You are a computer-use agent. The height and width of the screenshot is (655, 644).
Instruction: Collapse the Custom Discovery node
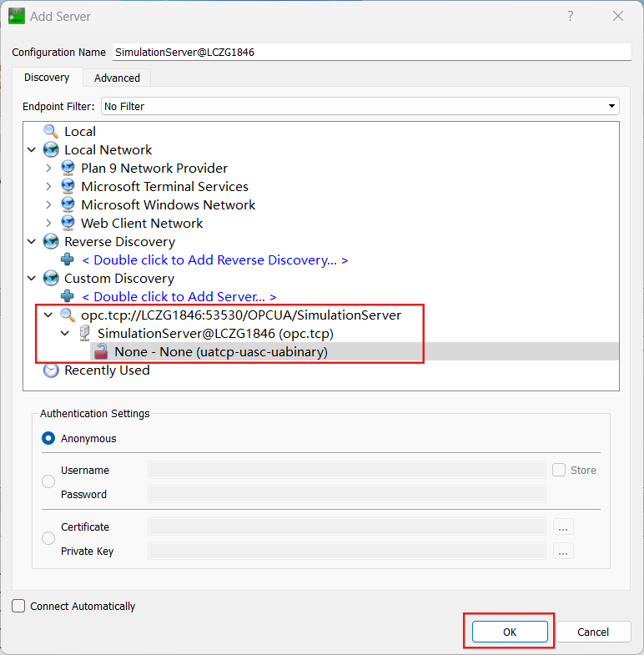(x=32, y=278)
